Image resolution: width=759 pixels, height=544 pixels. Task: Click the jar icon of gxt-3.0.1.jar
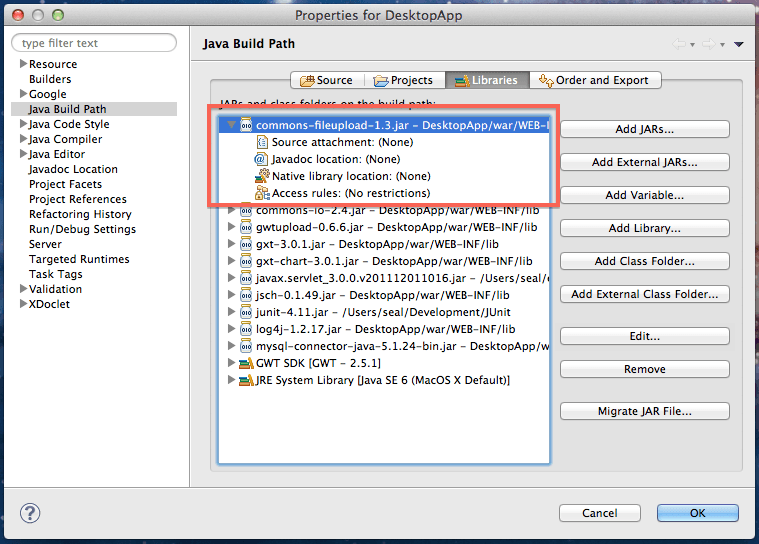pyautogui.click(x=246, y=244)
